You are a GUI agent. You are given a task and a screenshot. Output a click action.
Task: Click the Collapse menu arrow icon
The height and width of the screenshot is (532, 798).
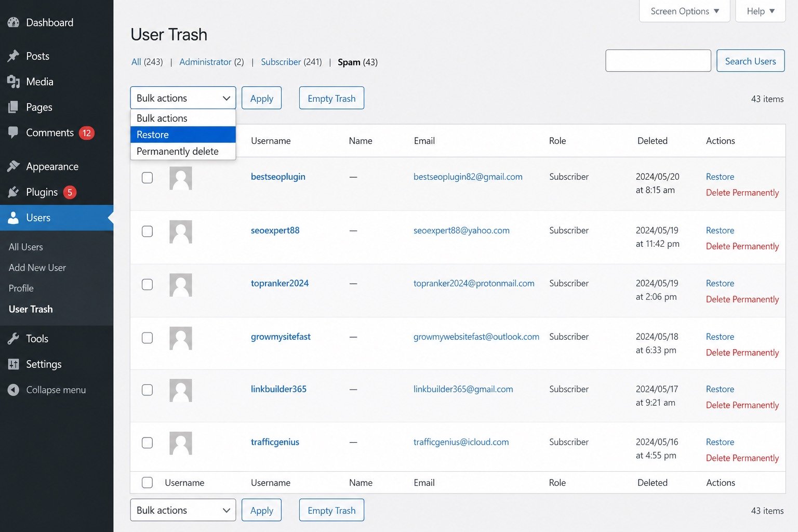(x=14, y=390)
